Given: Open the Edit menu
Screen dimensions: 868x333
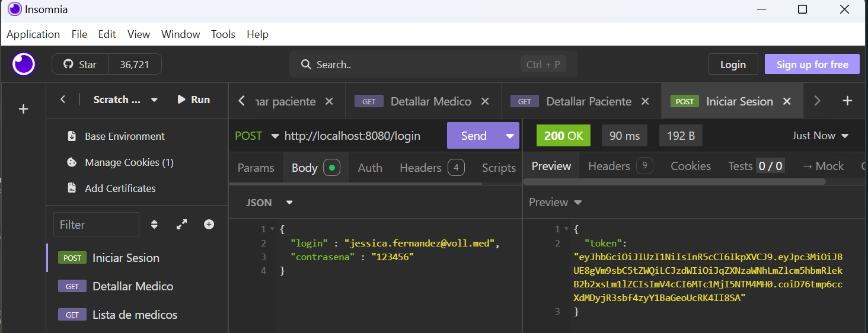Looking at the screenshot, I should (107, 34).
